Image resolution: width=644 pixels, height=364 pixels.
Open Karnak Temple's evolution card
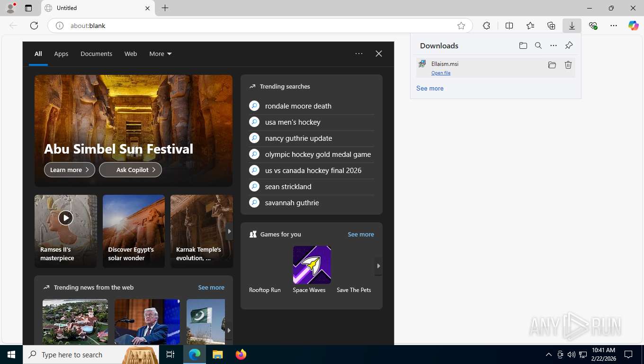point(202,231)
